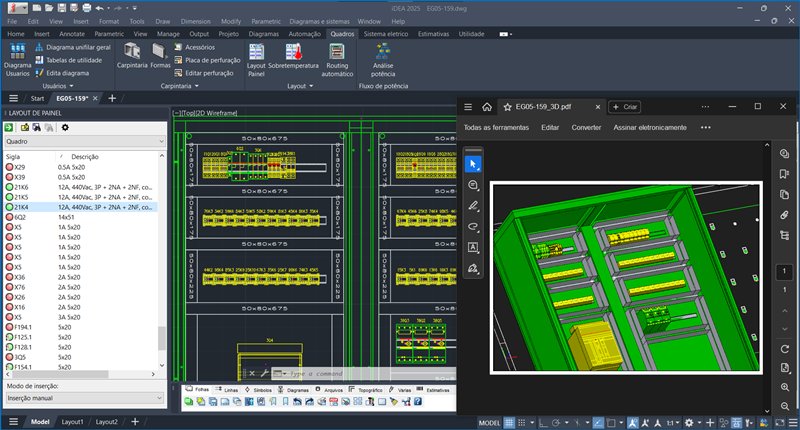
Task: Click Converter in the PDF toolbar
Action: [x=586, y=127]
